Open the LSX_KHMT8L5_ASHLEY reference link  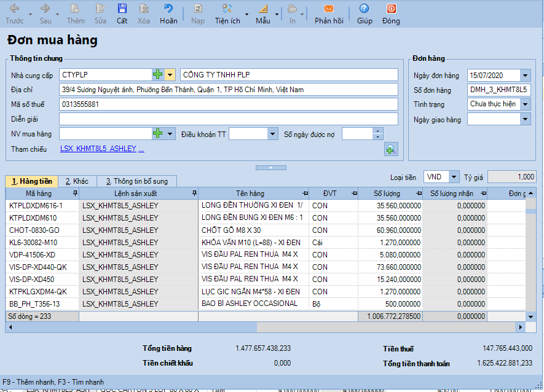pyautogui.click(x=98, y=149)
